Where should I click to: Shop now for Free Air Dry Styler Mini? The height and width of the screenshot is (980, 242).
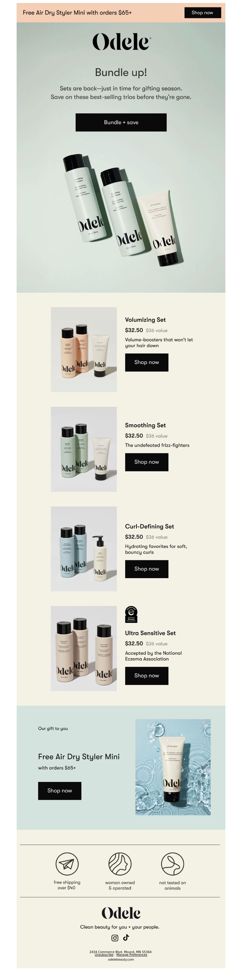(x=60, y=790)
